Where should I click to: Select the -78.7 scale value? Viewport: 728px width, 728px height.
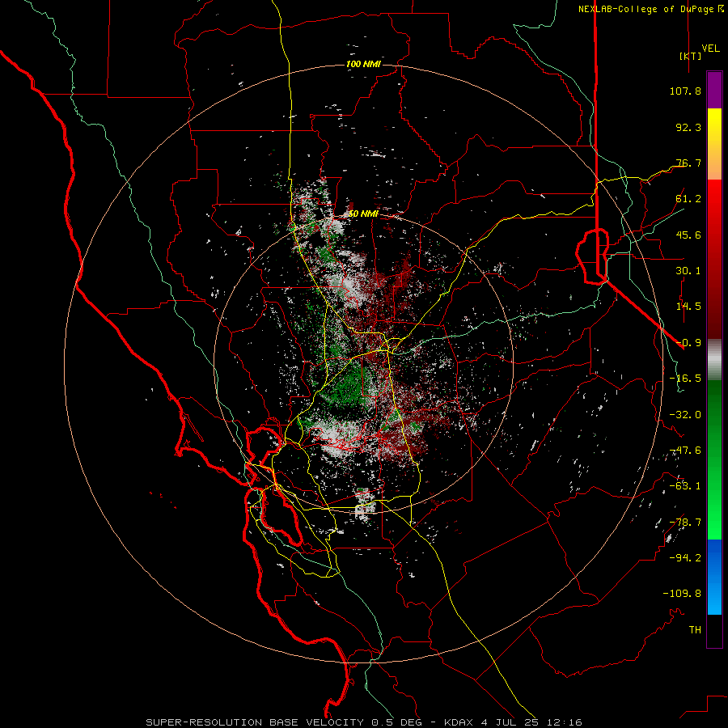click(x=685, y=523)
